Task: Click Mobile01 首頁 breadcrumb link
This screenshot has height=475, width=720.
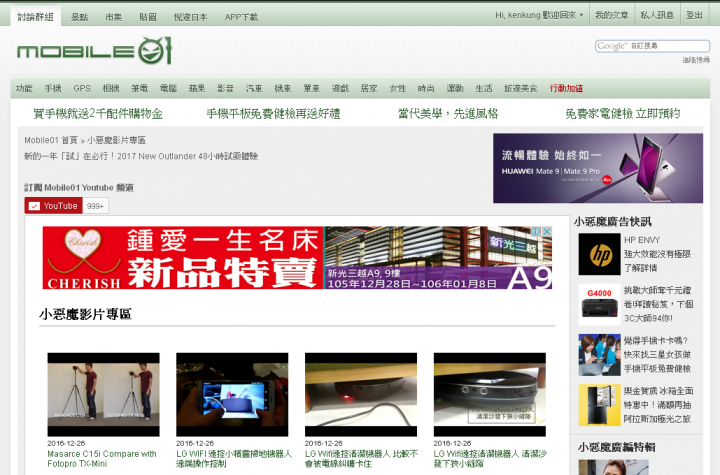Action: coord(51,140)
